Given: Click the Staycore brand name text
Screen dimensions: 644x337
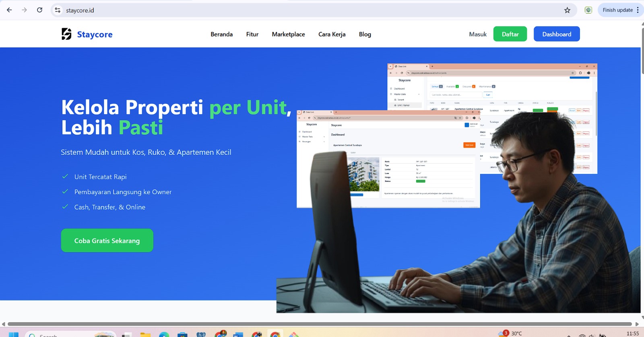Looking at the screenshot, I should tap(95, 35).
